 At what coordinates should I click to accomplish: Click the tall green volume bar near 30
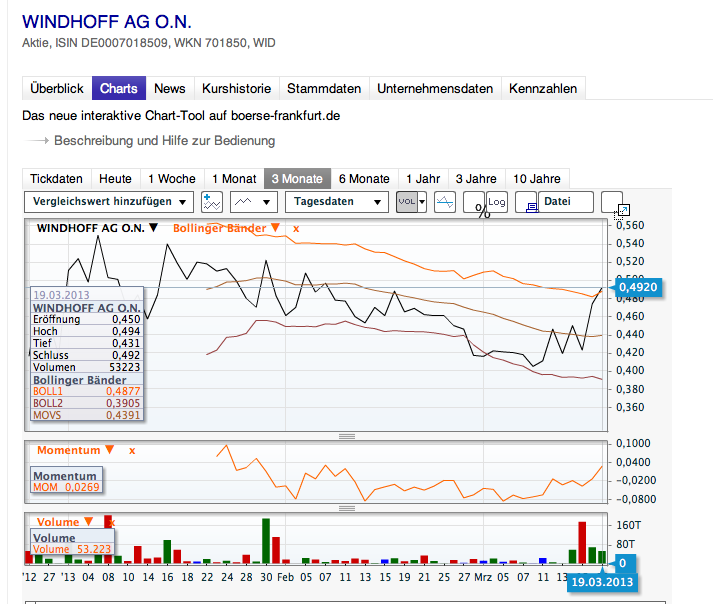pyautogui.click(x=266, y=541)
